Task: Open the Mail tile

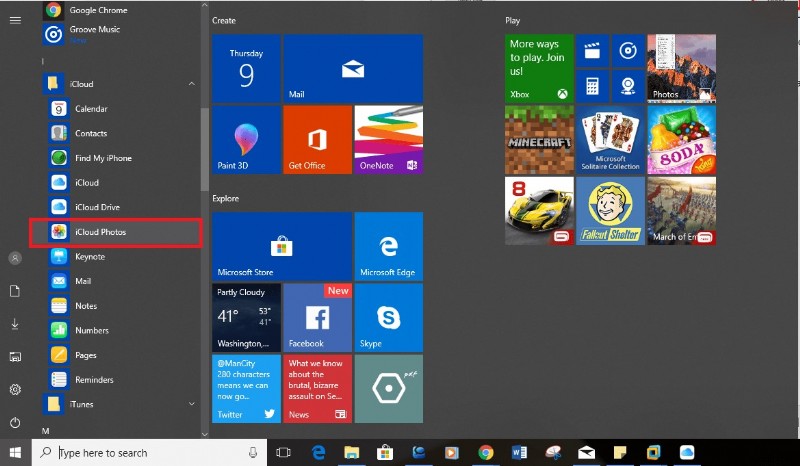Action: 353,68
